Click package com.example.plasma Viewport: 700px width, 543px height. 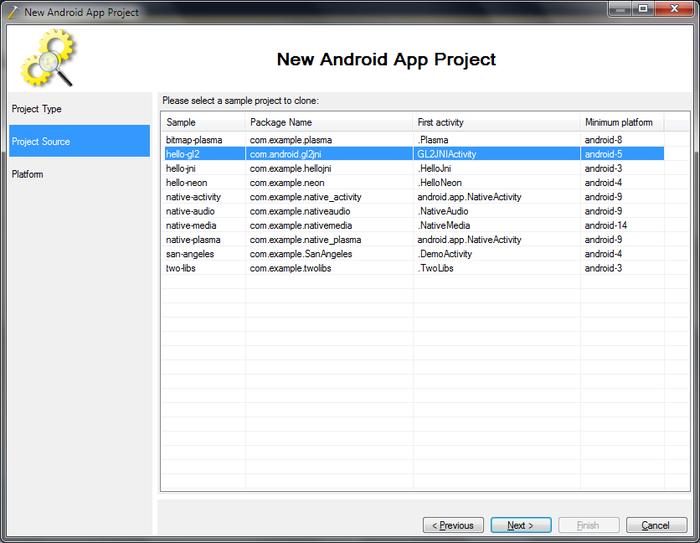291,140
